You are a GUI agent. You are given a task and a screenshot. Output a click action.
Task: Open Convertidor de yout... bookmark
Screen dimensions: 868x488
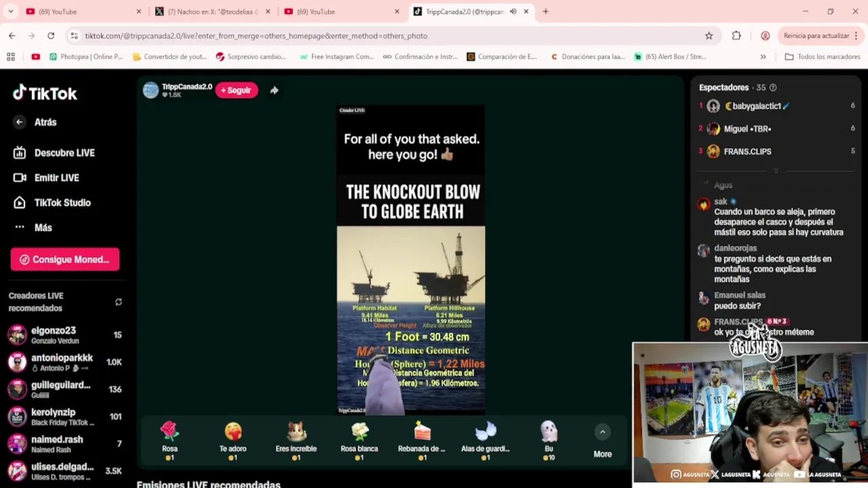coord(170,57)
